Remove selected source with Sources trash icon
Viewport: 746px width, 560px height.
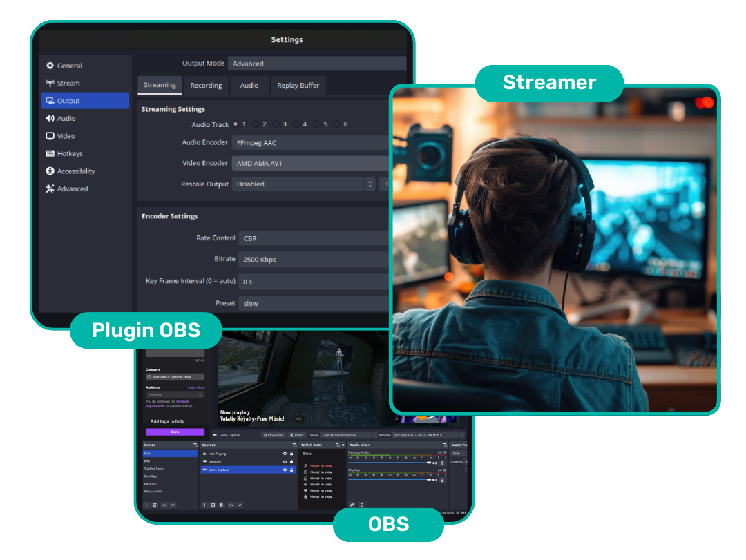(x=213, y=505)
